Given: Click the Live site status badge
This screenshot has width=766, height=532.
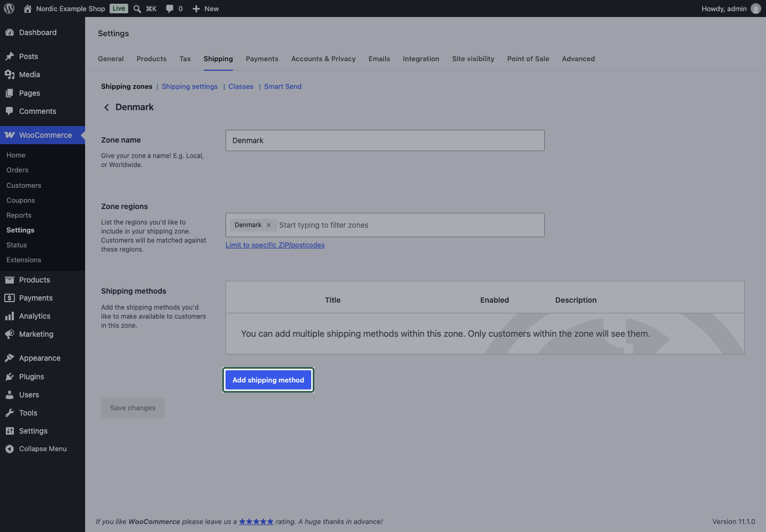Looking at the screenshot, I should pos(119,9).
